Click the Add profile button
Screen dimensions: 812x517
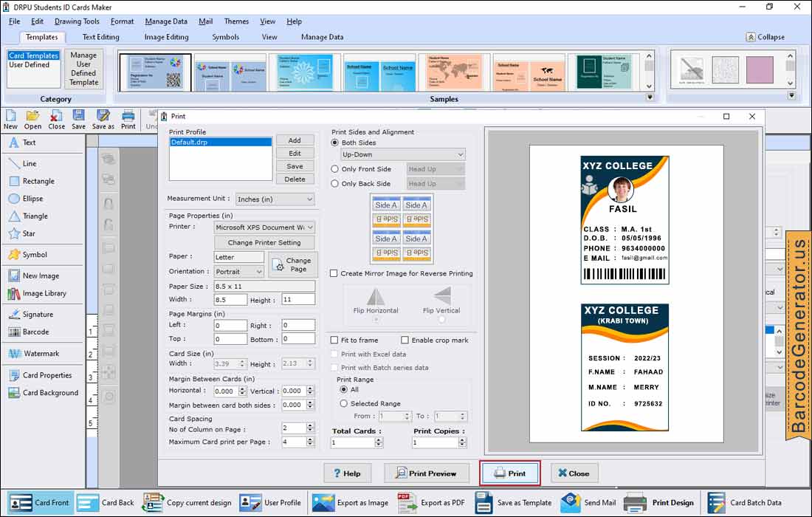tap(295, 140)
